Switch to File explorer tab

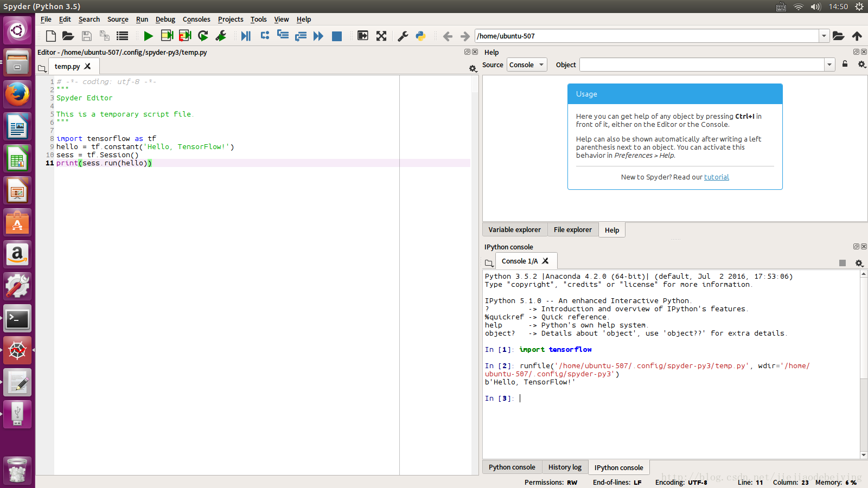[573, 229]
